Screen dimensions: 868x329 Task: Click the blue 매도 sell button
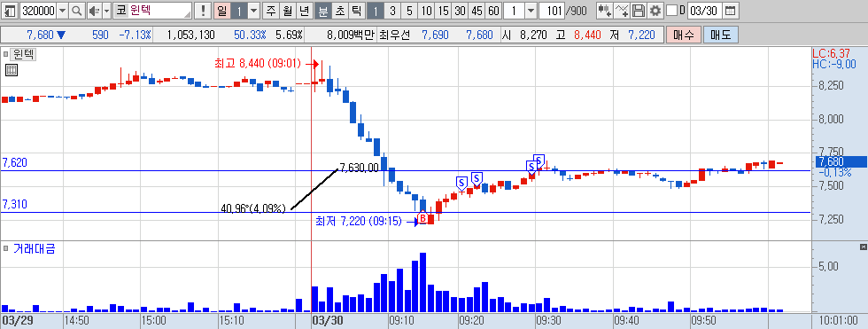click(x=720, y=35)
